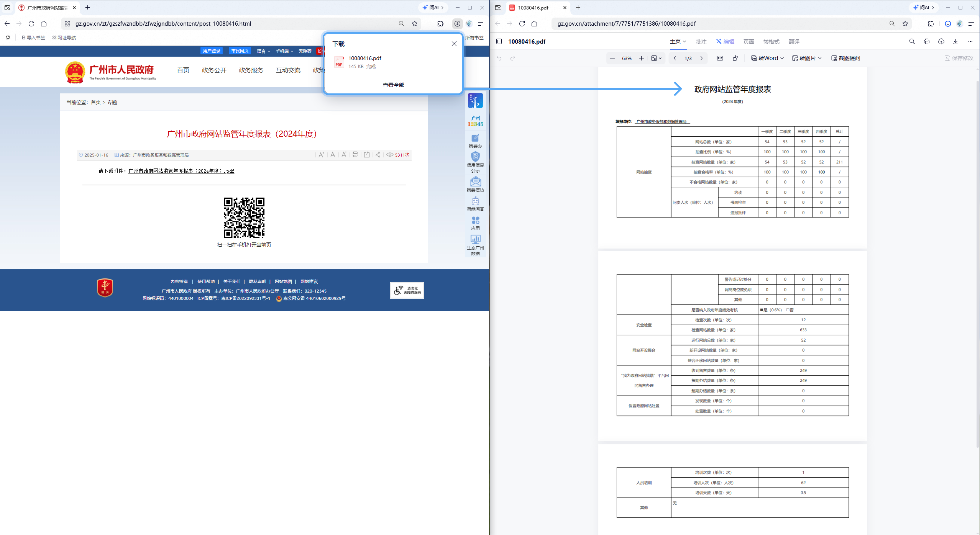Open the Guangzhou 12345 sidebar icon
This screenshot has height=535, width=980.
pos(475,121)
